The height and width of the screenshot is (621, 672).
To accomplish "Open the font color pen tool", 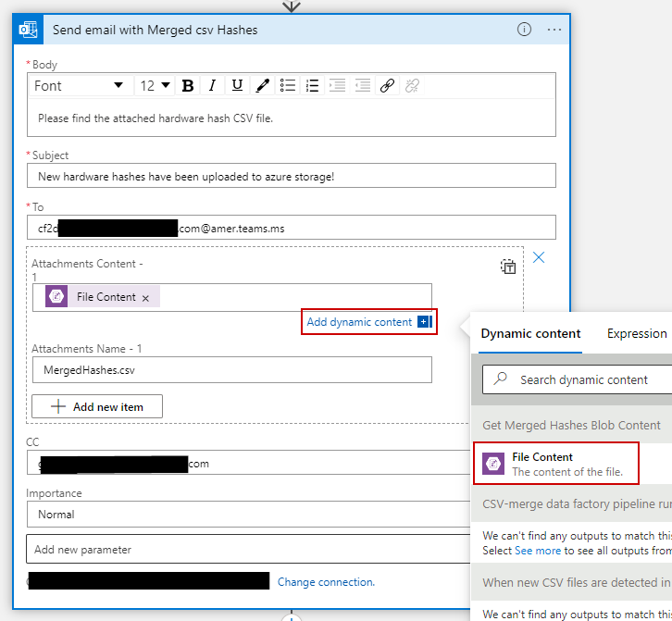I will coord(262,86).
